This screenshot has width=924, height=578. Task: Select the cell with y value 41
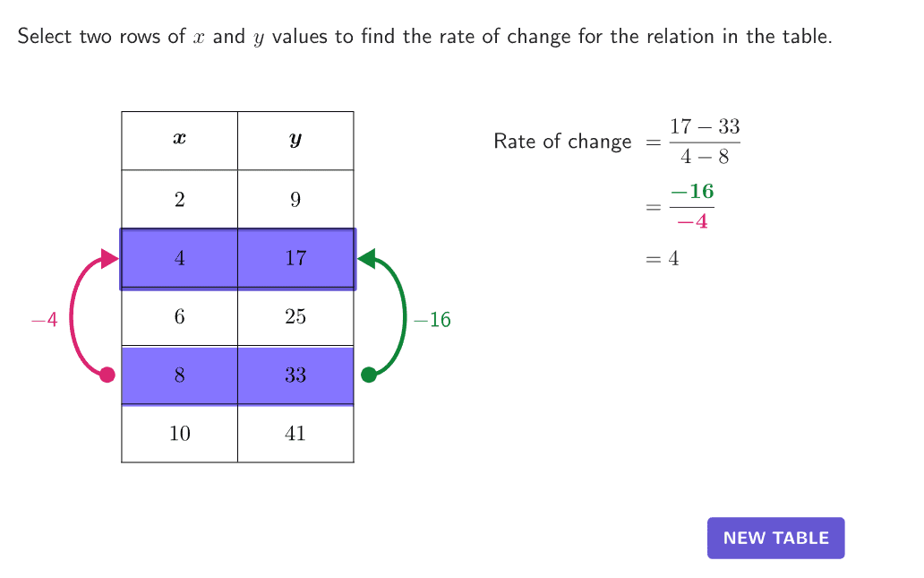(295, 434)
